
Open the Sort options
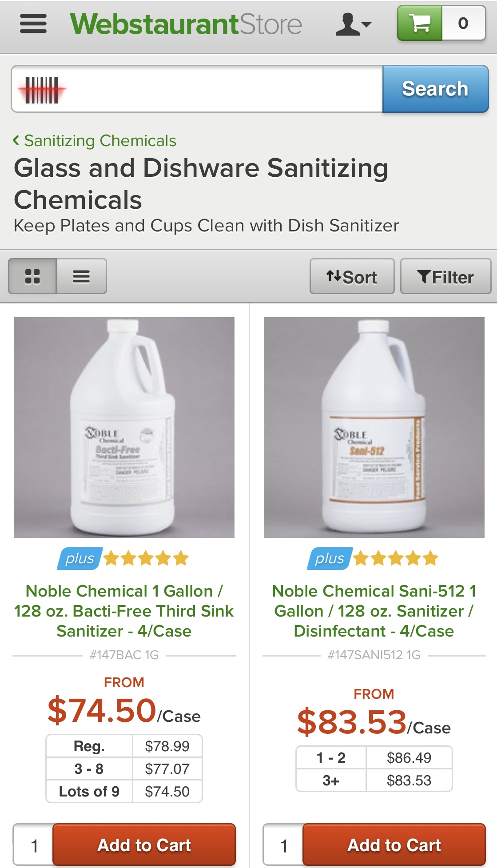click(x=352, y=277)
